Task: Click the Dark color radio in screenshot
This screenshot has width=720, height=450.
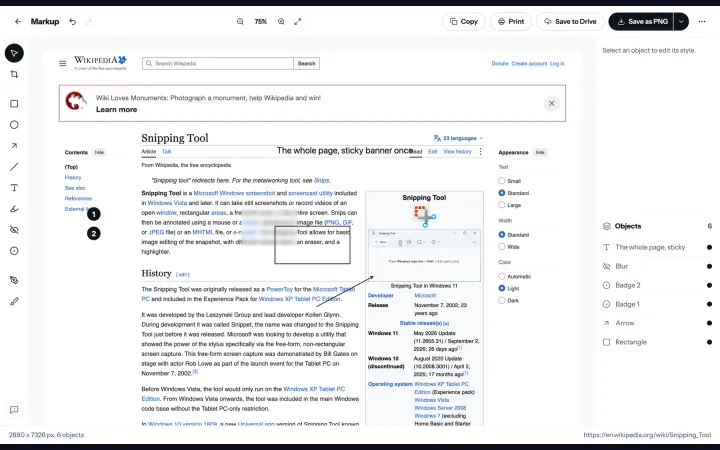Action: click(x=502, y=300)
